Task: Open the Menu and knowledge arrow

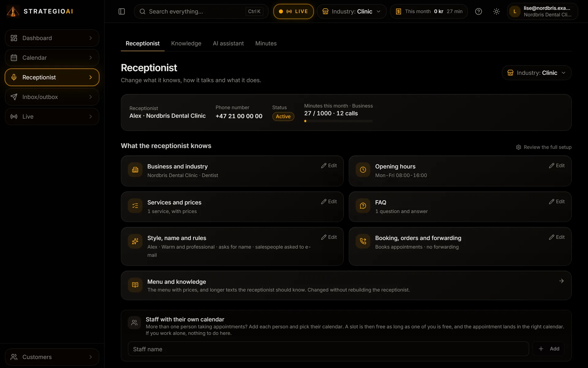Action: (561, 281)
